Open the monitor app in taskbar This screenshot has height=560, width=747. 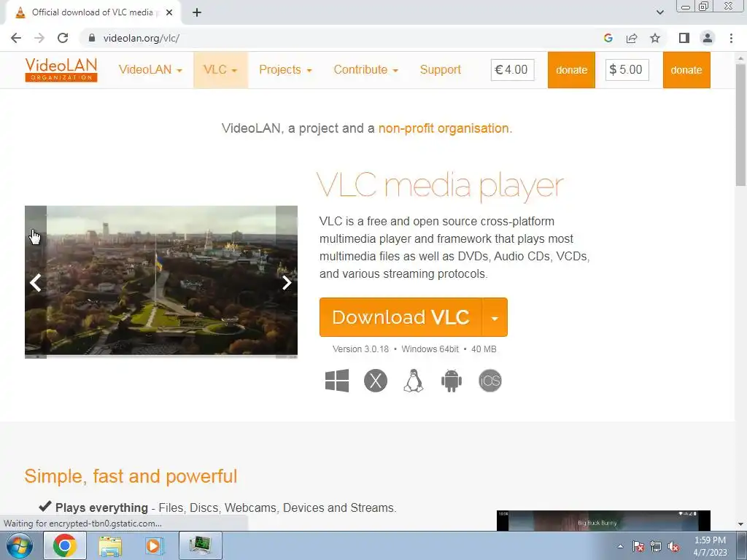200,545
